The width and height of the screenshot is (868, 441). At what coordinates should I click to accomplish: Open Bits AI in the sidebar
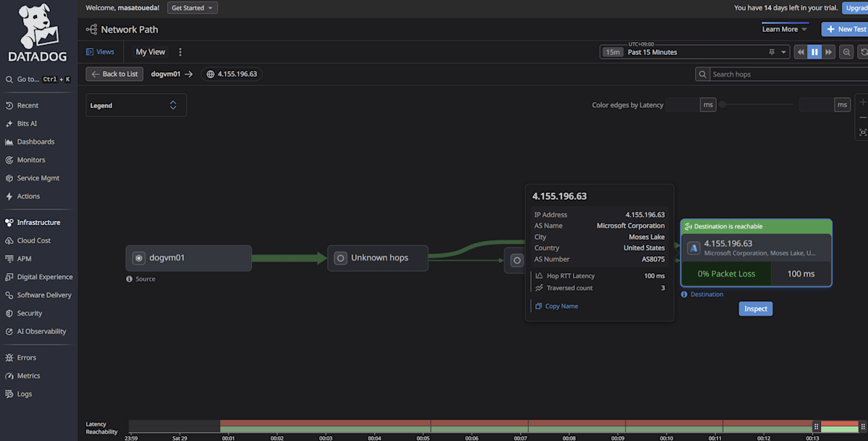[27, 124]
